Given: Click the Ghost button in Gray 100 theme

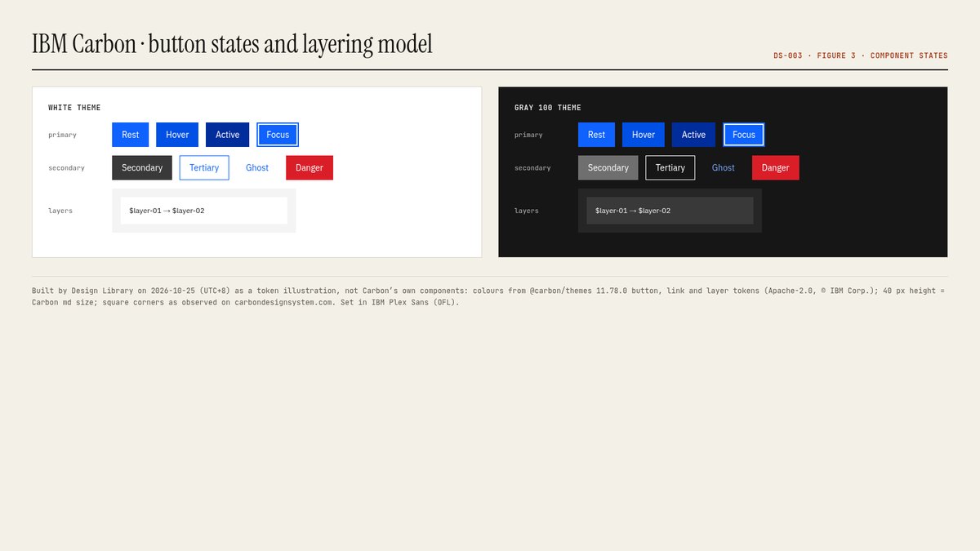Looking at the screenshot, I should (x=724, y=168).
